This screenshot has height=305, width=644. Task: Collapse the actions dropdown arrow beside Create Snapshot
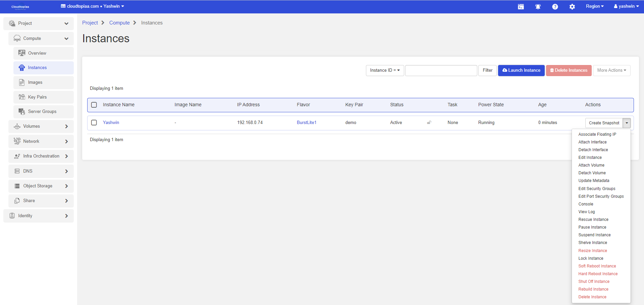(627, 123)
